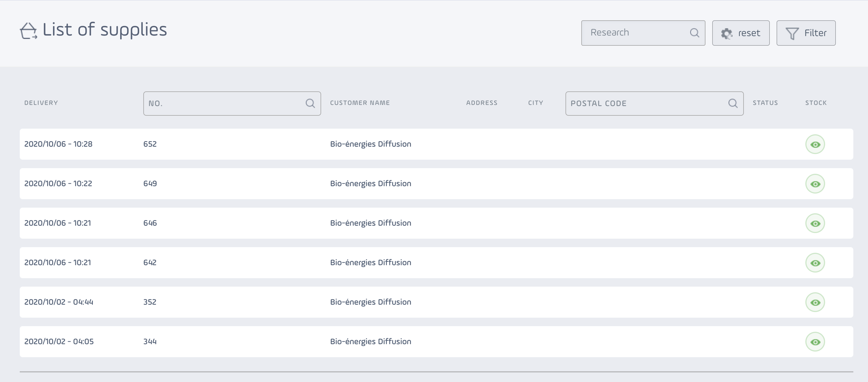Click the supplies basket icon beside the title

(28, 31)
